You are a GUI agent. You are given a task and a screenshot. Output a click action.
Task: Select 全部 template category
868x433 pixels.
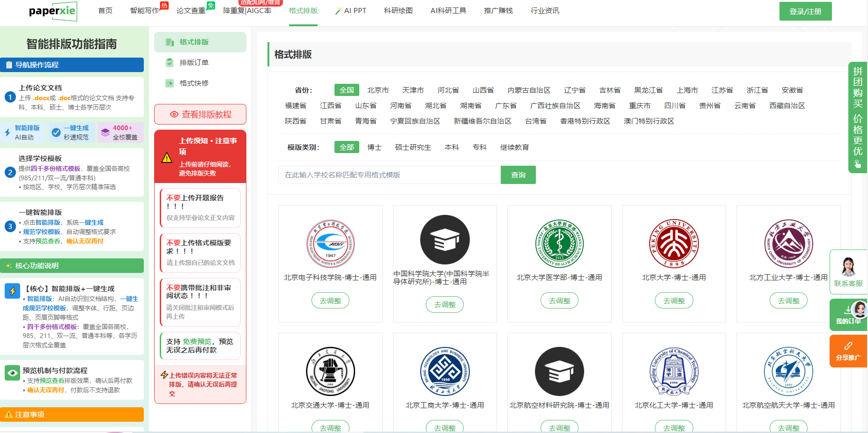347,147
